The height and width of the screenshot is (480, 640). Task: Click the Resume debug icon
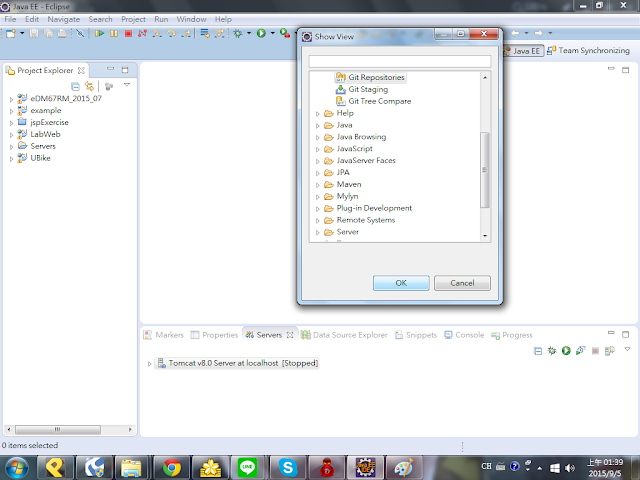tap(99, 33)
